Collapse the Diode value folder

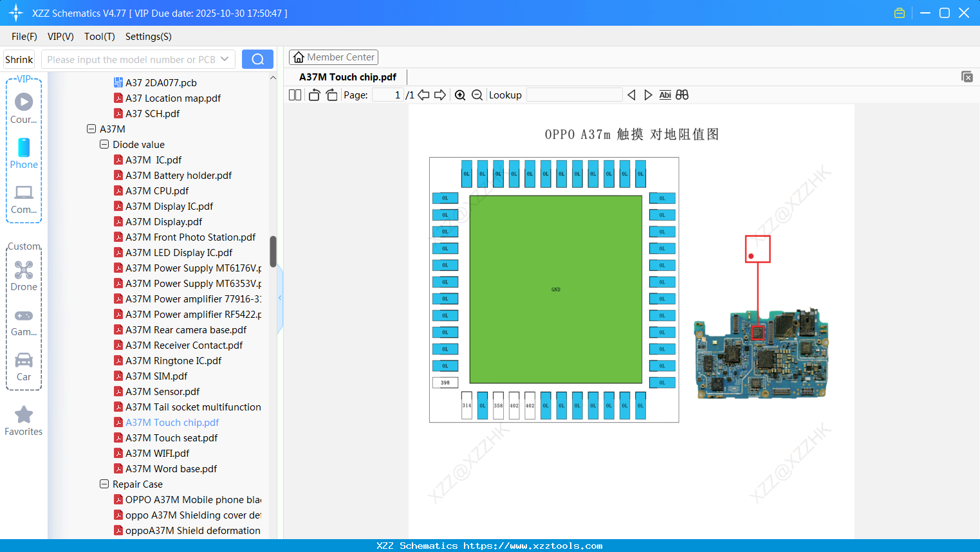[104, 144]
